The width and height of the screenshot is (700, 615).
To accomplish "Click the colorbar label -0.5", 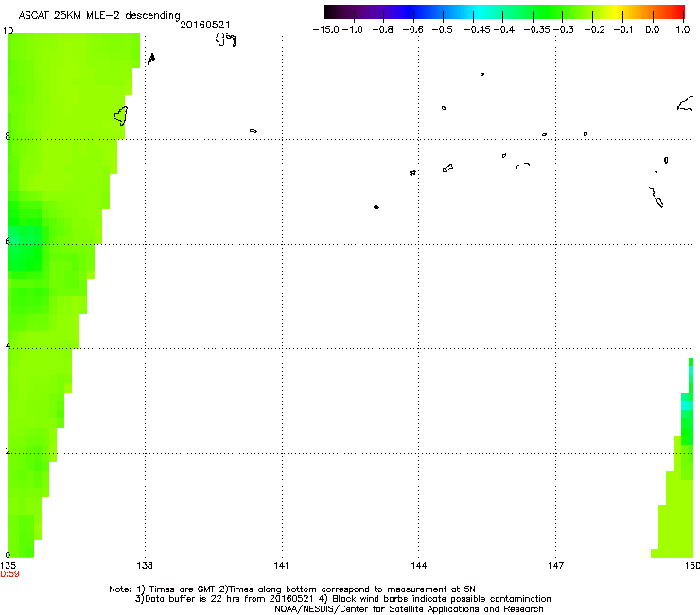I will [443, 30].
